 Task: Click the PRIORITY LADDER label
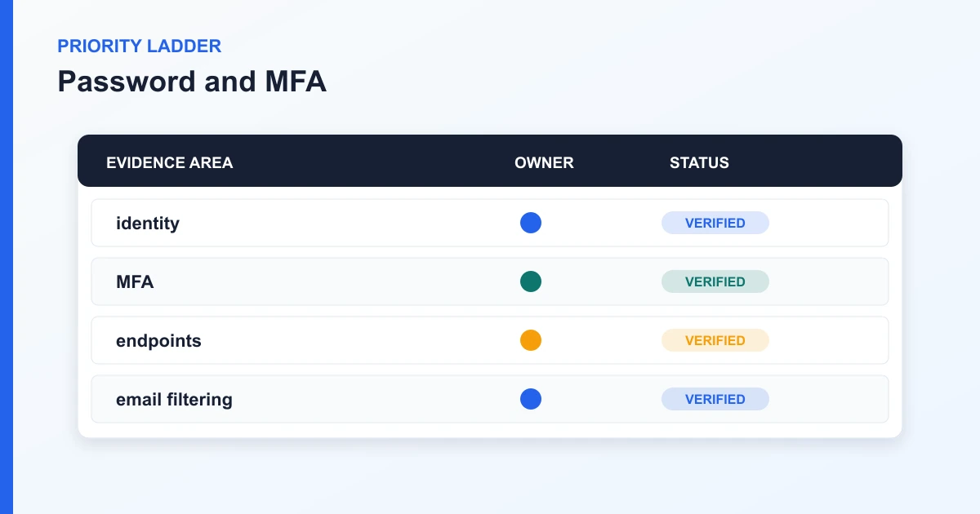tap(139, 46)
